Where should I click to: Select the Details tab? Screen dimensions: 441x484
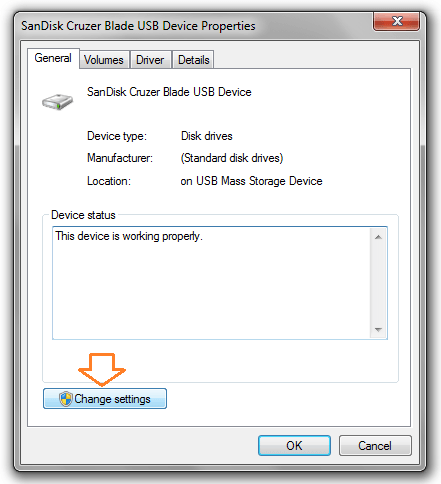point(194,60)
